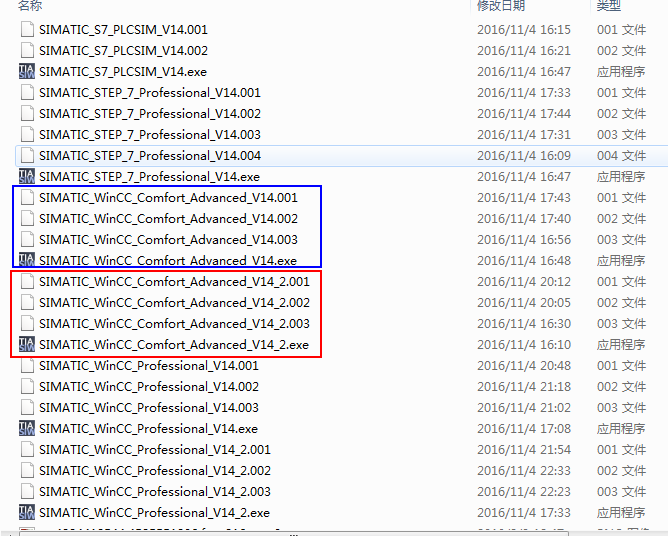
Task: Click the file icon of SIMATIC_WinCC_Professional_V14.001
Action: point(27,365)
